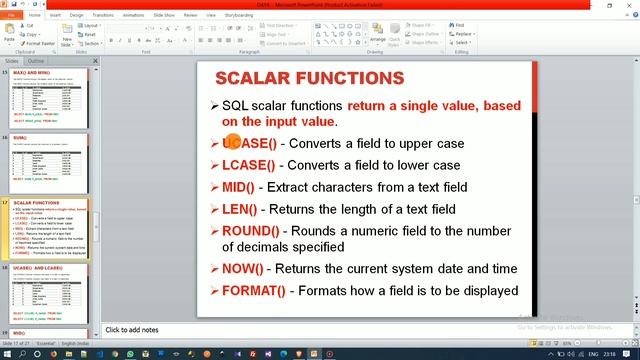The width and height of the screenshot is (640, 360).
Task: Center the text in Paragraph group
Action: coord(210,40)
